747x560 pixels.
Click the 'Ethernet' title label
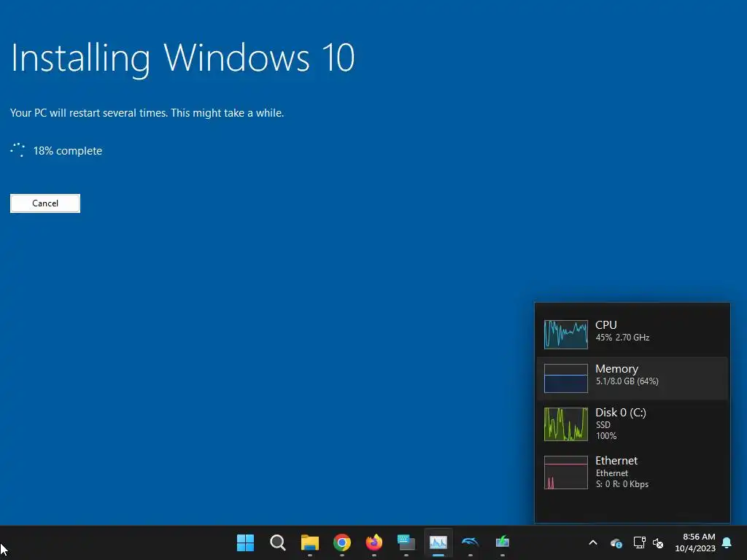click(x=616, y=461)
